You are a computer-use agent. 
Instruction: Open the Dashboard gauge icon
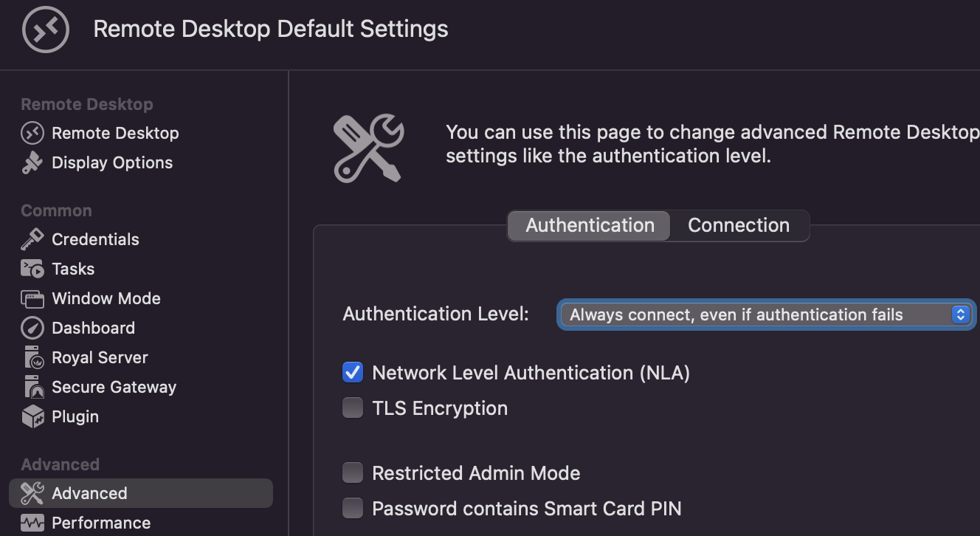tap(32, 328)
